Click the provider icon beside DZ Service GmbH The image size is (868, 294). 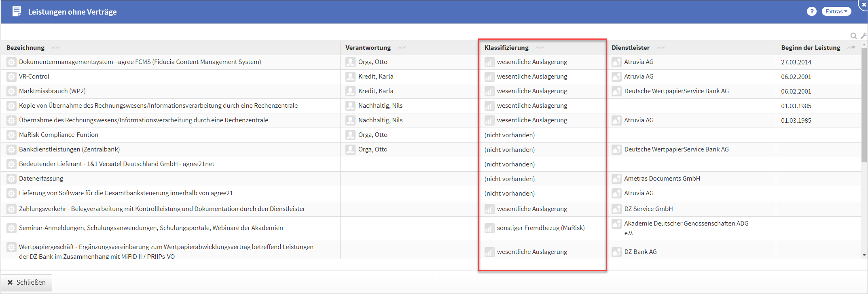(x=616, y=209)
